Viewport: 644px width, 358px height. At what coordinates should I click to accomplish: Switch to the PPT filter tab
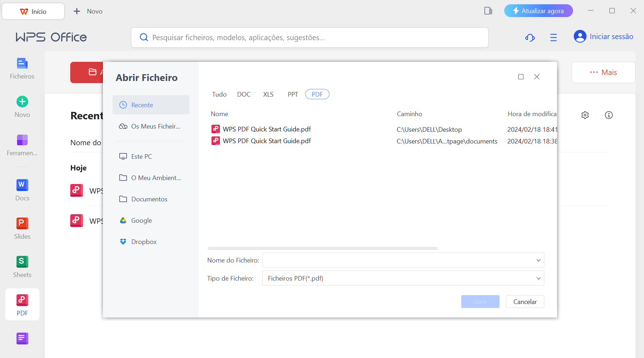click(x=293, y=94)
